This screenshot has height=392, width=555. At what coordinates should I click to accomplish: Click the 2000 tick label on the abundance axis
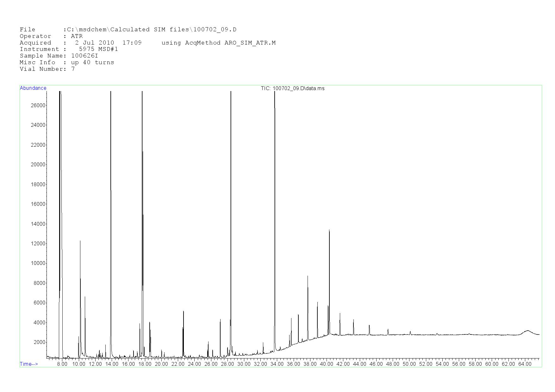pyautogui.click(x=39, y=343)
